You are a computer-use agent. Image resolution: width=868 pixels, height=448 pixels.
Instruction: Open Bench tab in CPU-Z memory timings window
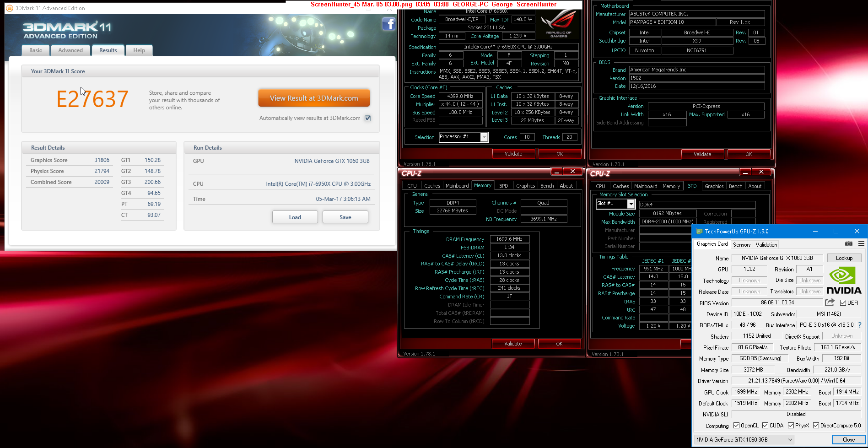coord(547,186)
